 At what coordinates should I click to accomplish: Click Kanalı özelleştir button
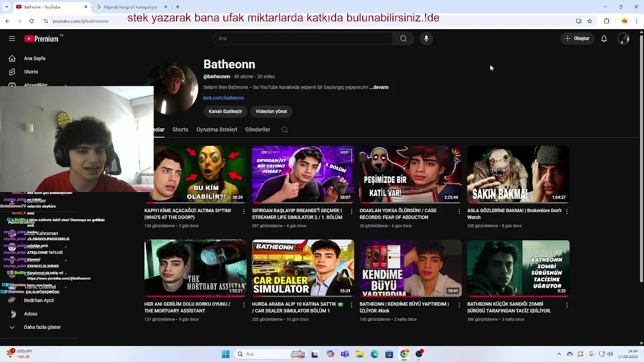pos(225,112)
